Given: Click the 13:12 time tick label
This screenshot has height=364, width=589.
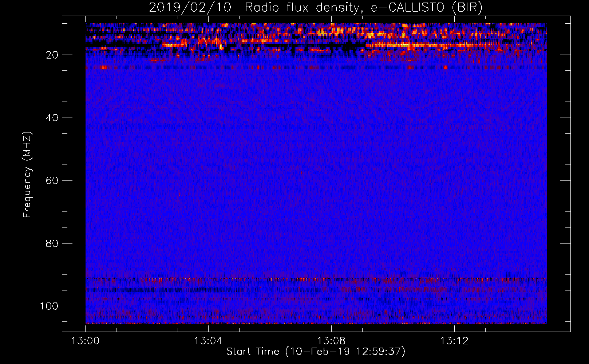Looking at the screenshot, I should pyautogui.click(x=454, y=341).
